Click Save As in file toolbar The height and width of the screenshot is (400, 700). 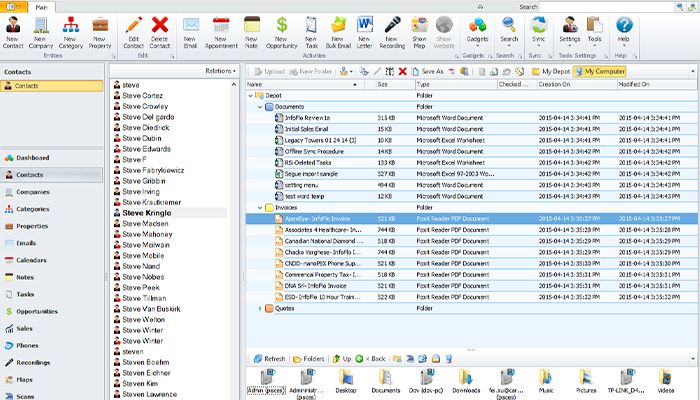[428, 72]
